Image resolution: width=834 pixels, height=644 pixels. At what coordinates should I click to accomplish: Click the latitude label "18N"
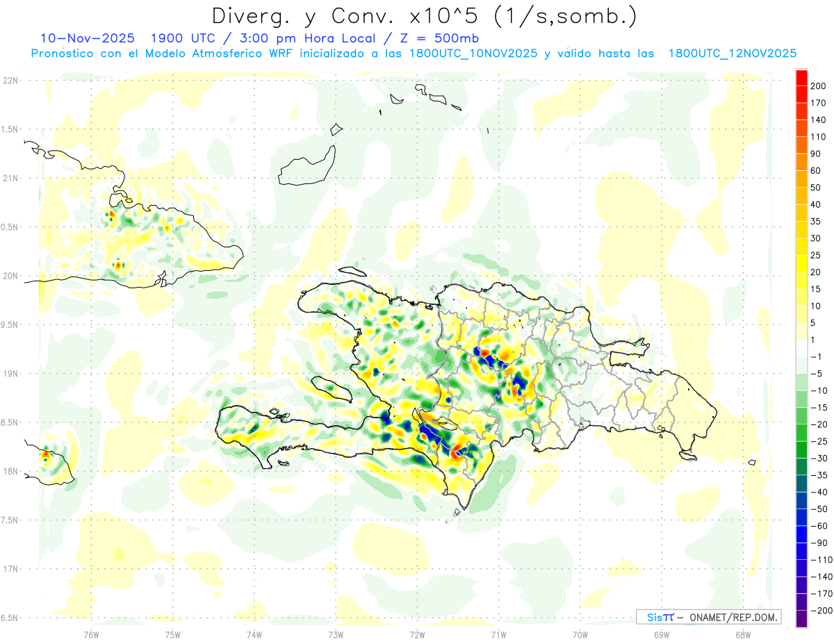click(x=11, y=472)
